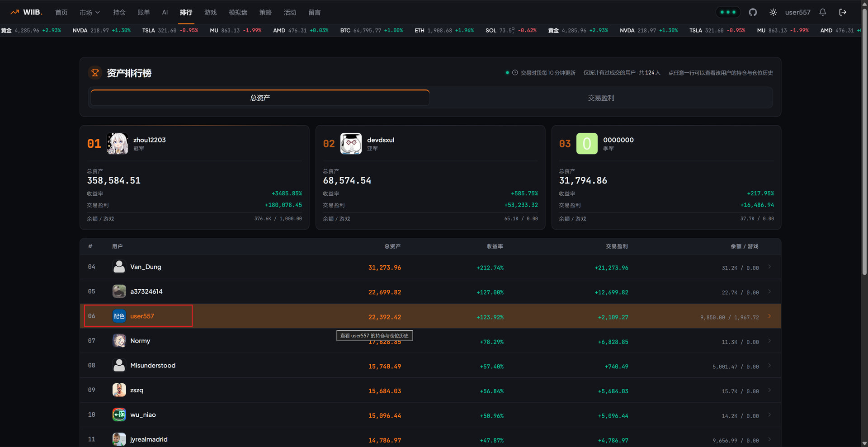
Task: Click zhou12203's avatar
Action: click(x=118, y=144)
